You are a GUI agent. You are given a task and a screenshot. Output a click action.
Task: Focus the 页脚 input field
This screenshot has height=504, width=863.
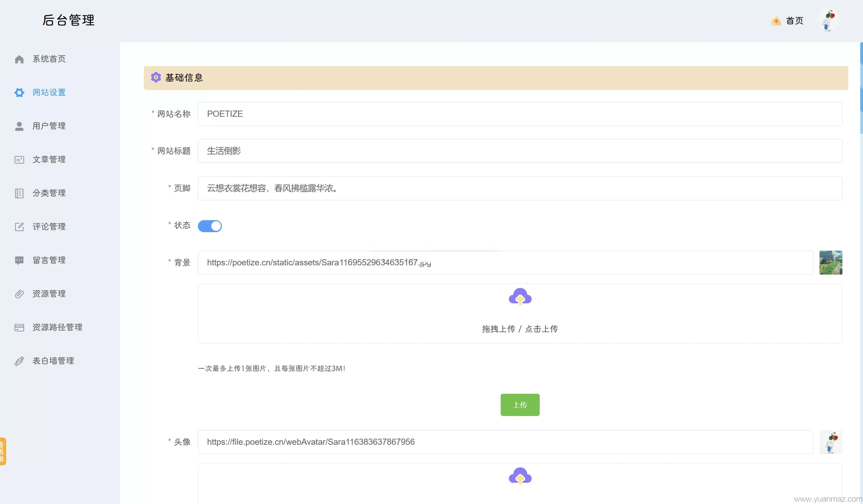click(x=520, y=188)
